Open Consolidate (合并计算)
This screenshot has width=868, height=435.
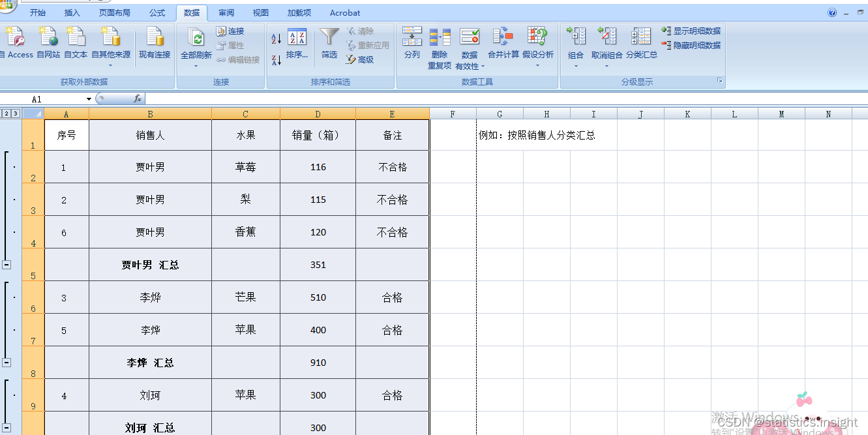pos(503,43)
